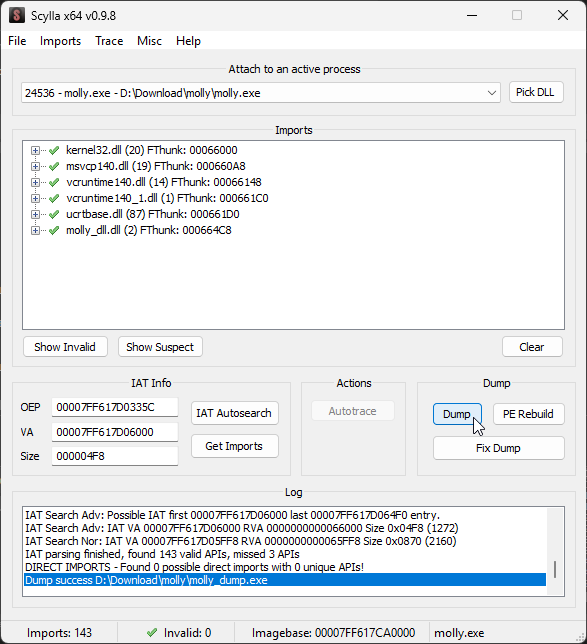Screen dimensions: 587x644
Task: Click the green checkmark beside kernel32.dll
Action: (x=54, y=150)
